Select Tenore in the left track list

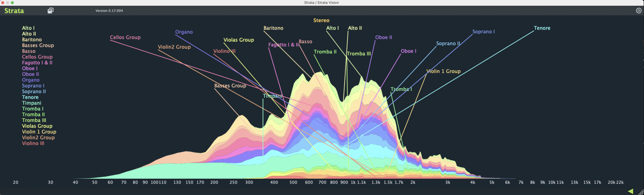[x=30, y=97]
